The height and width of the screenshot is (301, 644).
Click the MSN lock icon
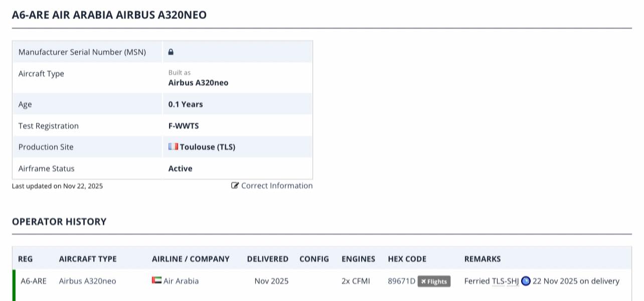pyautogui.click(x=171, y=52)
